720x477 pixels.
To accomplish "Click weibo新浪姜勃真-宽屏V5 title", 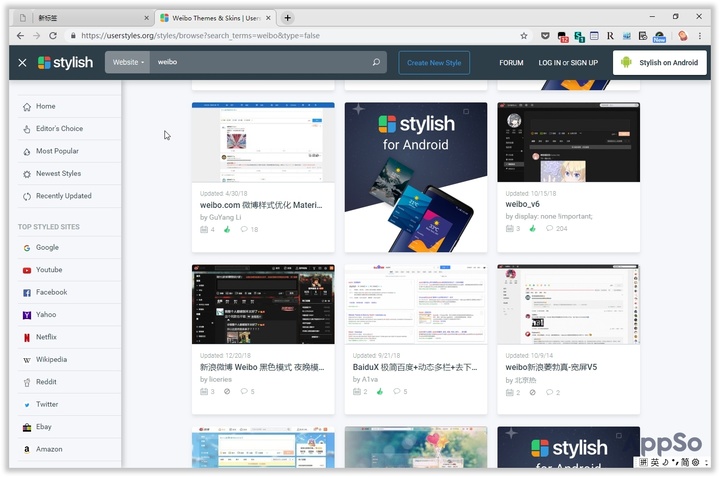I will point(551,367).
